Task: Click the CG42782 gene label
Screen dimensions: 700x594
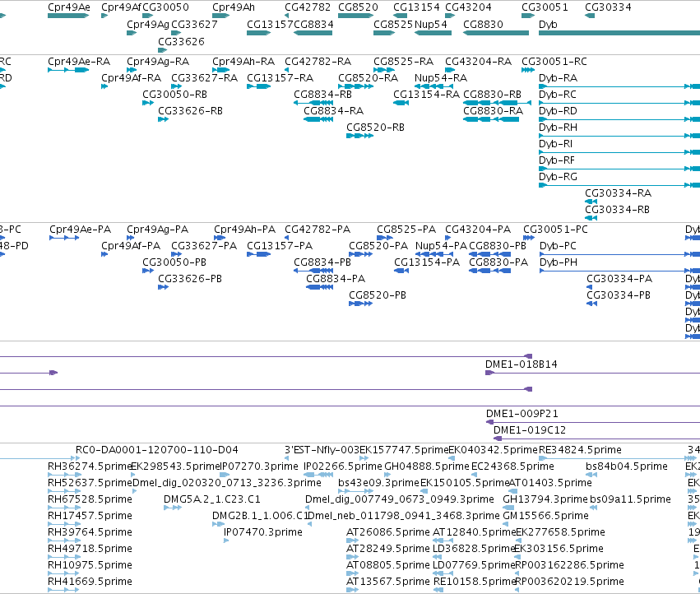Action: [x=308, y=7]
